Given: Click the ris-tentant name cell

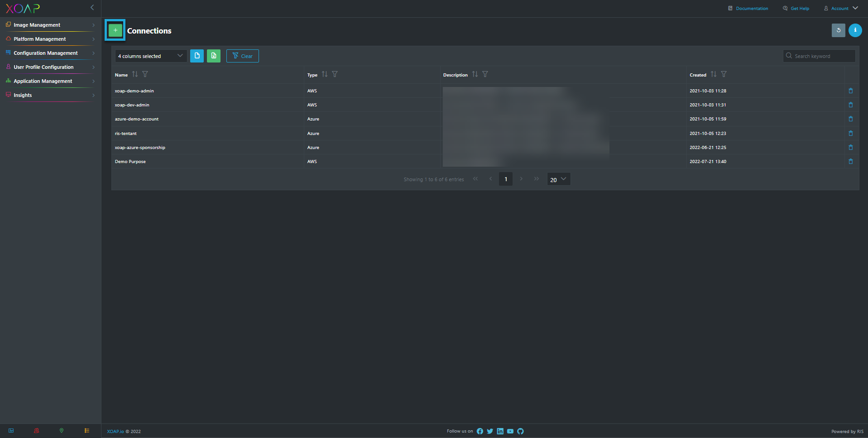Looking at the screenshot, I should [126, 133].
